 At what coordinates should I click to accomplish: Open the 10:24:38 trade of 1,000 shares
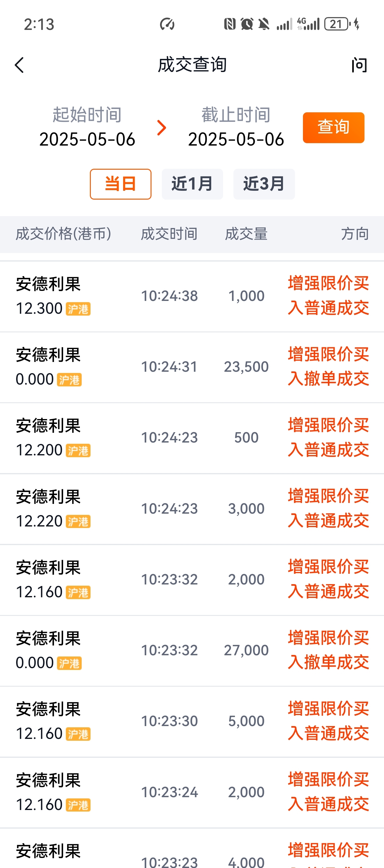[192, 296]
